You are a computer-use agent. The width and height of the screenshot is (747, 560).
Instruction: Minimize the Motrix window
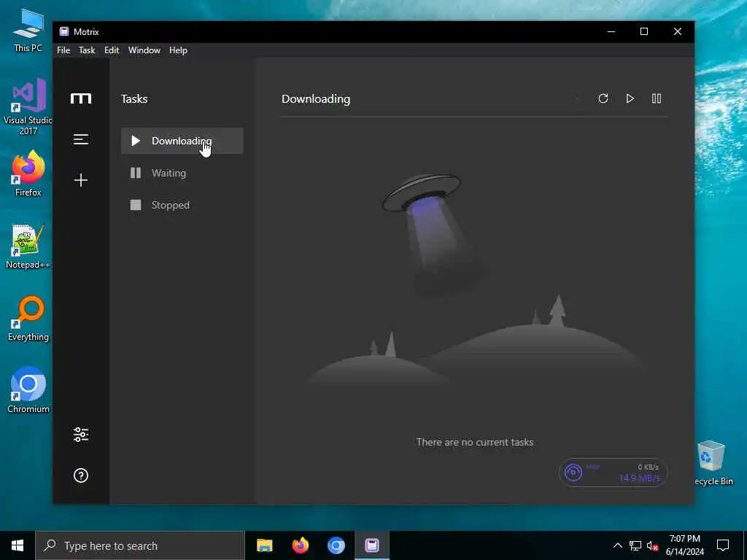(611, 31)
